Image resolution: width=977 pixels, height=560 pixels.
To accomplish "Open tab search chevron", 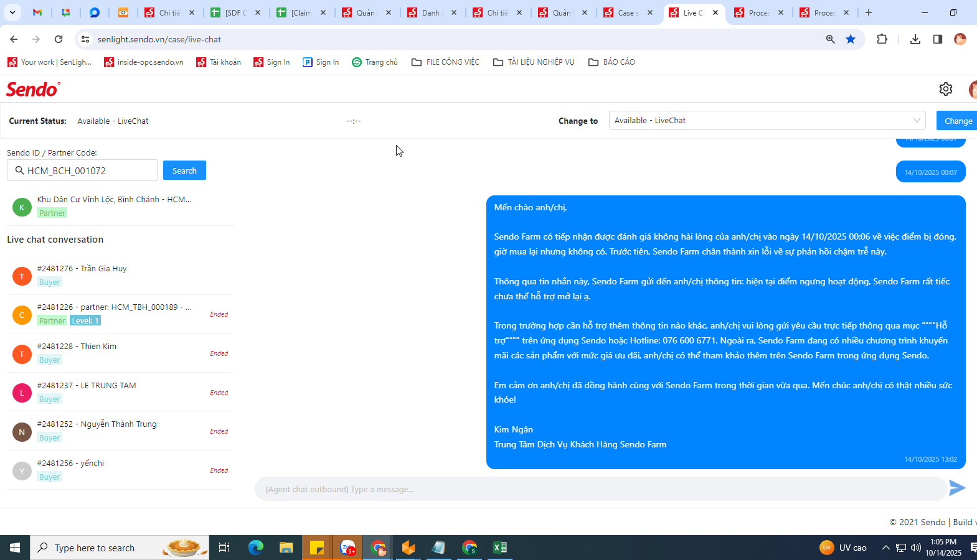I will click(x=12, y=12).
